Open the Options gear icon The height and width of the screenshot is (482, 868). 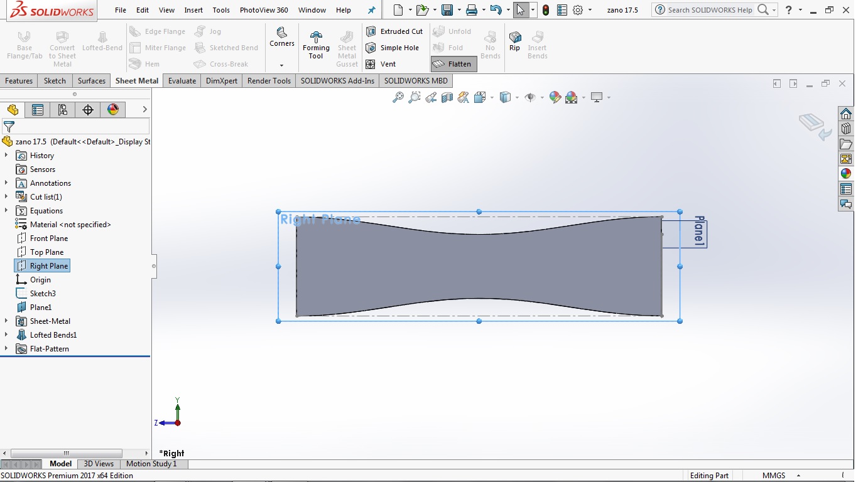[x=578, y=10]
